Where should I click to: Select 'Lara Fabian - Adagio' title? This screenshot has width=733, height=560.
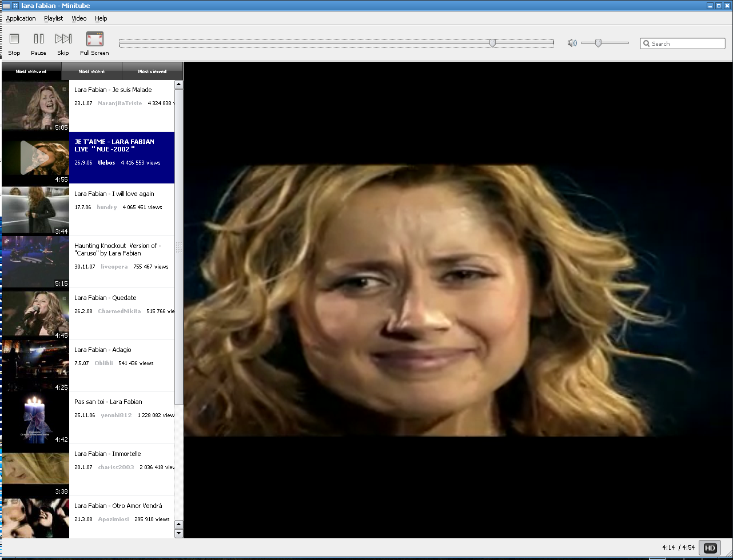coord(103,350)
